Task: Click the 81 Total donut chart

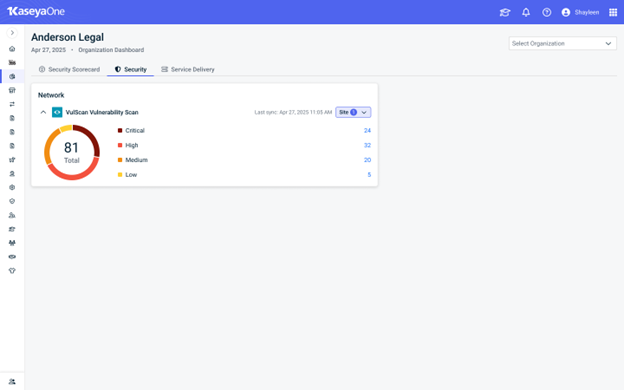Action: 72,152
